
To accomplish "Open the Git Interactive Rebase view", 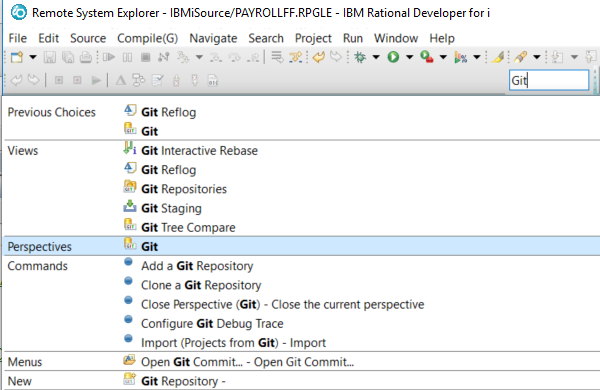I will (x=199, y=150).
